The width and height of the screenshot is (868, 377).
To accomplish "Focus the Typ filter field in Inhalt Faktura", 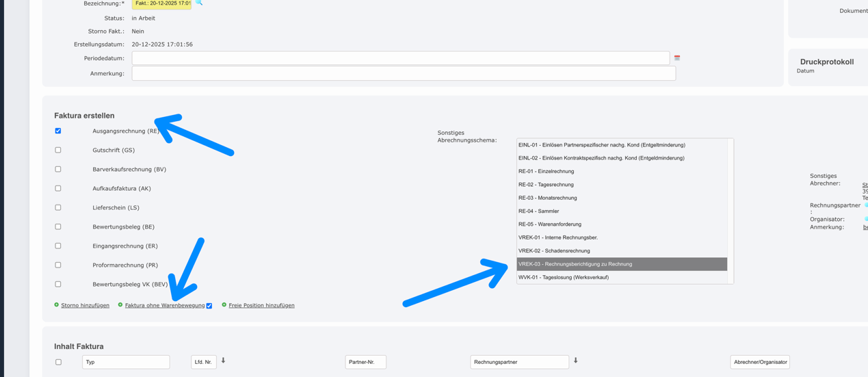I will (x=126, y=362).
